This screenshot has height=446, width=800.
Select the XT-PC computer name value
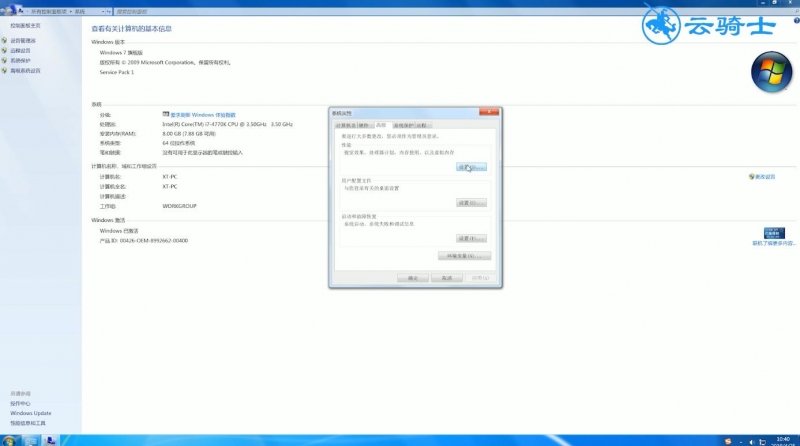(170, 177)
